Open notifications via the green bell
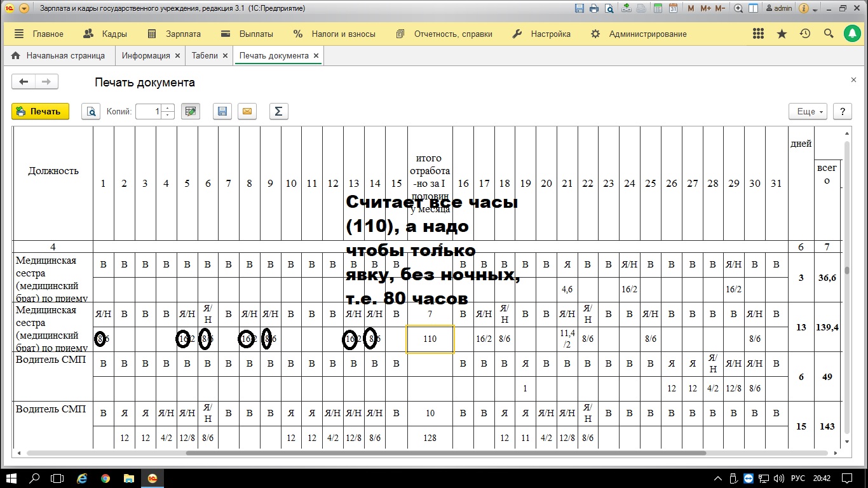 (x=852, y=34)
